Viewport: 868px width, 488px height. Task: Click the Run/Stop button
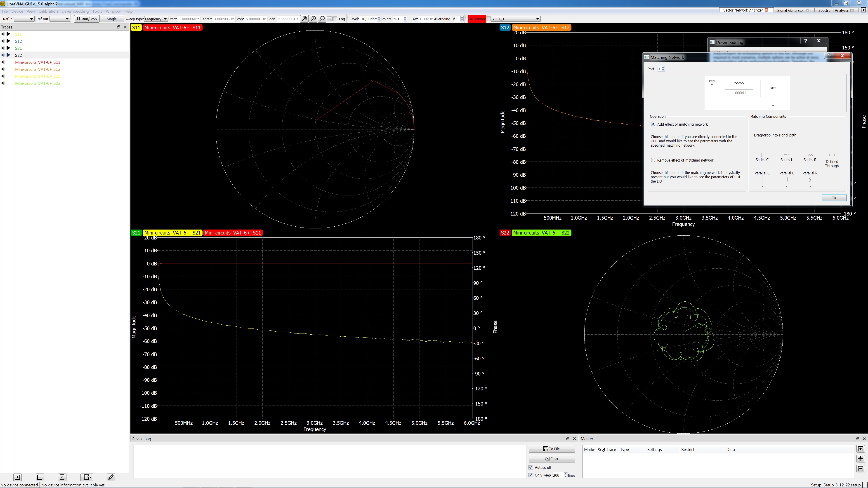click(x=87, y=19)
